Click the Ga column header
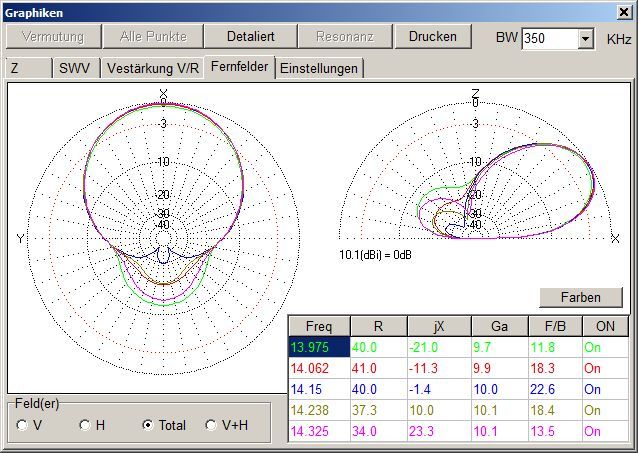This screenshot has width=638, height=453. [500, 326]
